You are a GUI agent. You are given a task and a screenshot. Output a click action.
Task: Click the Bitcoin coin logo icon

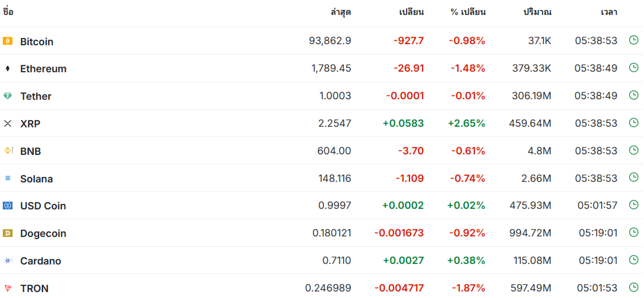pyautogui.click(x=7, y=41)
